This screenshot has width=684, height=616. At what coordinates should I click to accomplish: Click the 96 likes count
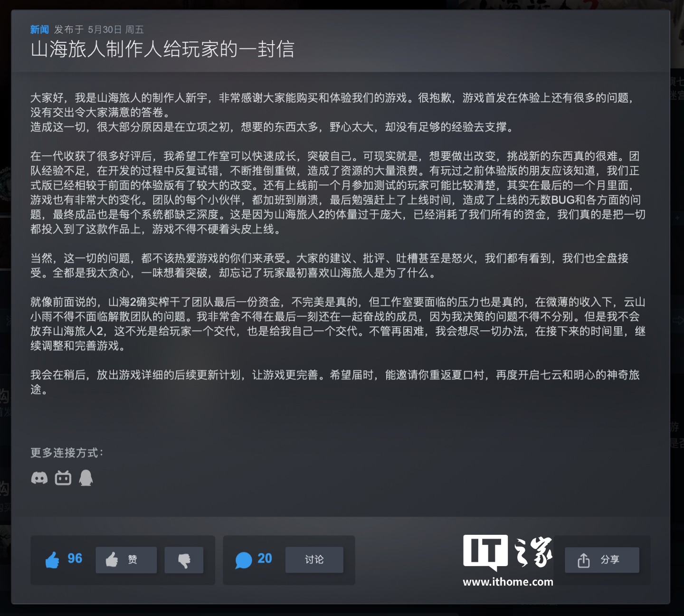point(75,558)
